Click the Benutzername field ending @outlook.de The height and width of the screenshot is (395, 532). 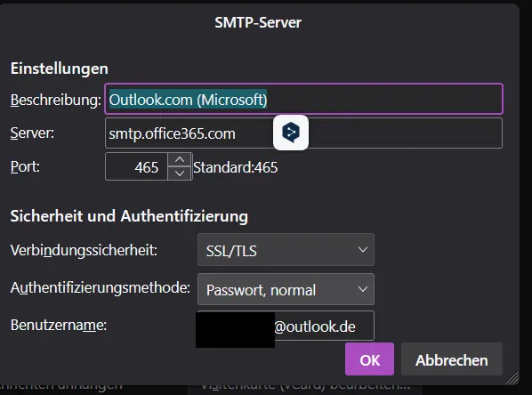286,326
